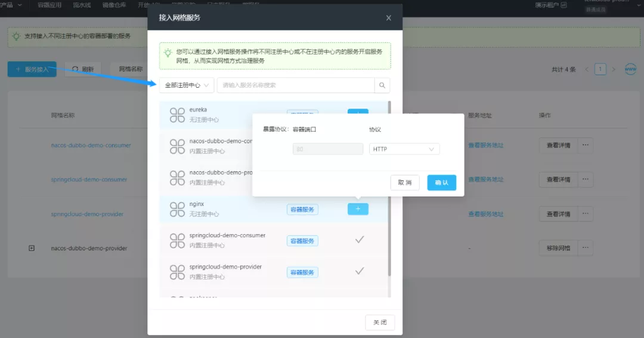Open the 产品 dropdown in top bar
This screenshot has height=338, width=644.
pyautogui.click(x=11, y=5)
